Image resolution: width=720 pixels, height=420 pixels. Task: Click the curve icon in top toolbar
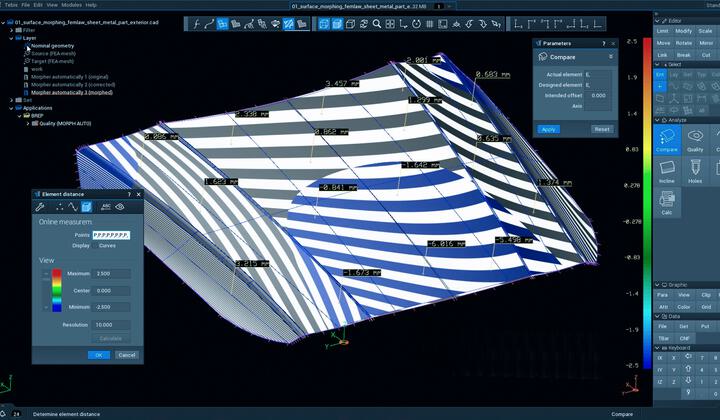(x=209, y=24)
